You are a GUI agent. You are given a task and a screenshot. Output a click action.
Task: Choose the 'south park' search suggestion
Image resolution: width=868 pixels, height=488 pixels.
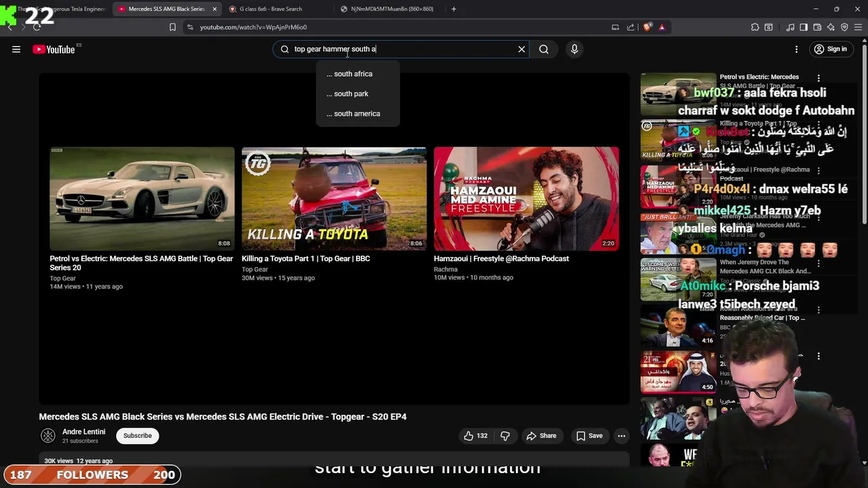tap(357, 94)
